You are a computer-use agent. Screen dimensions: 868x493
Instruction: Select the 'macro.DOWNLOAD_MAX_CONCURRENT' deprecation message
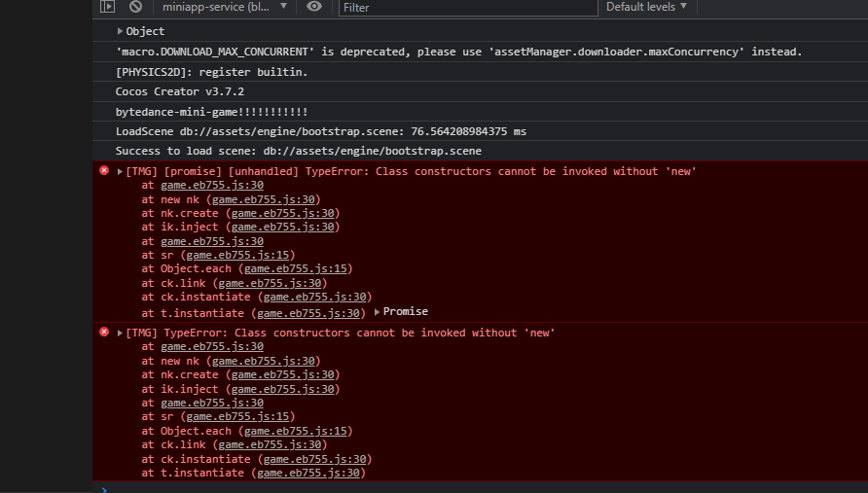pyautogui.click(x=459, y=52)
